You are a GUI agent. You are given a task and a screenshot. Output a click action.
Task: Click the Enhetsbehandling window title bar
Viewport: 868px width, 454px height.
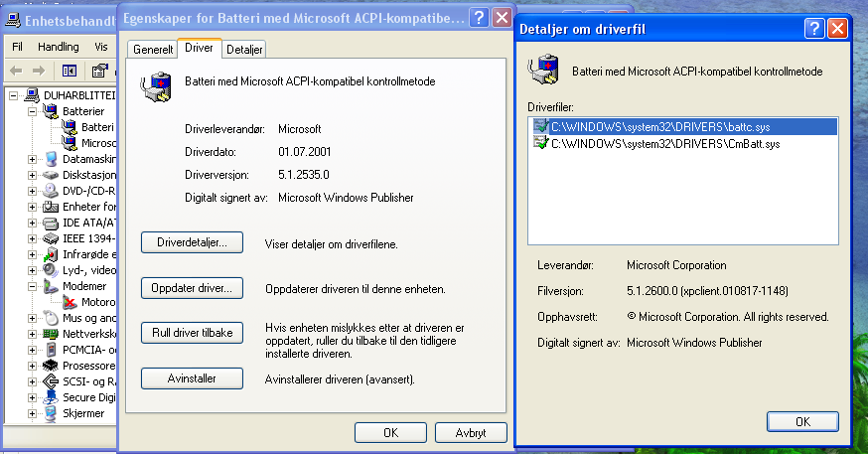tap(61, 21)
